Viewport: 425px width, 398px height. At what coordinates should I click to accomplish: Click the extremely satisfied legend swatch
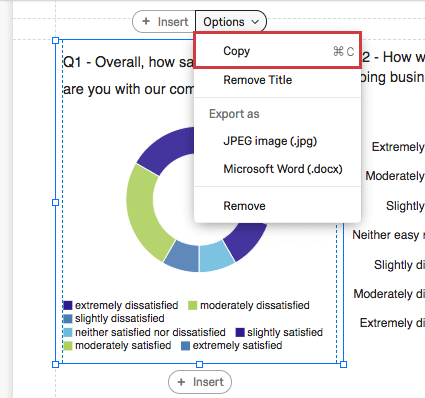(x=185, y=346)
